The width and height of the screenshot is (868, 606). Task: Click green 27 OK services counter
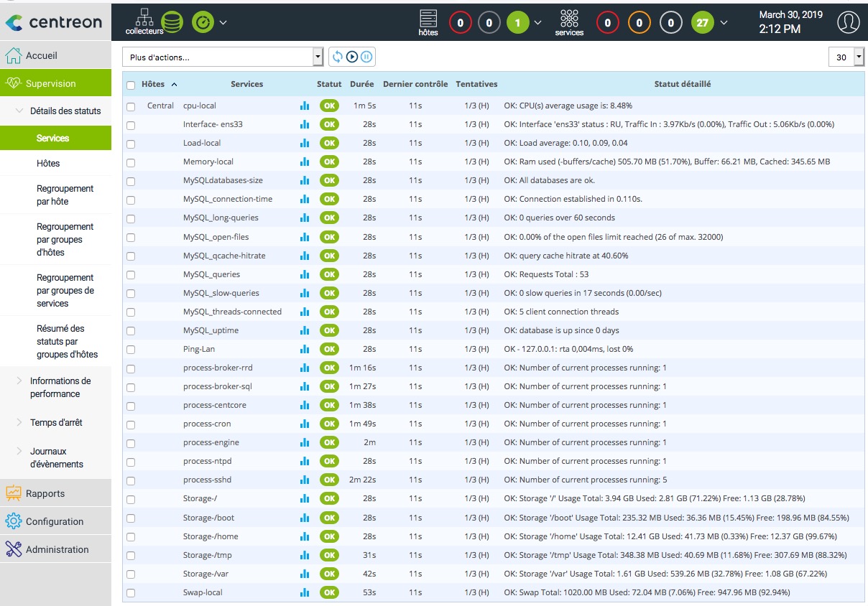tap(702, 23)
